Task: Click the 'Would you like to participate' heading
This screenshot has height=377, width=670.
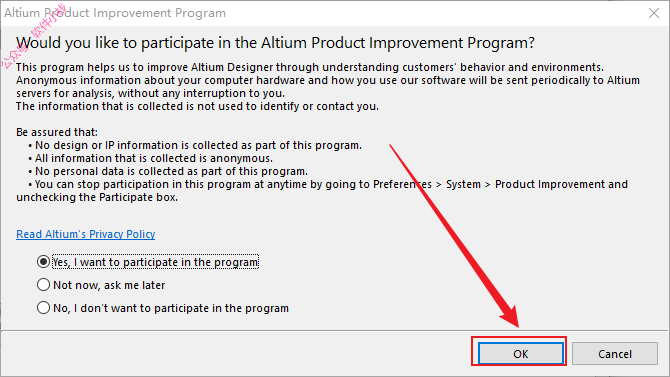Action: pyautogui.click(x=275, y=43)
